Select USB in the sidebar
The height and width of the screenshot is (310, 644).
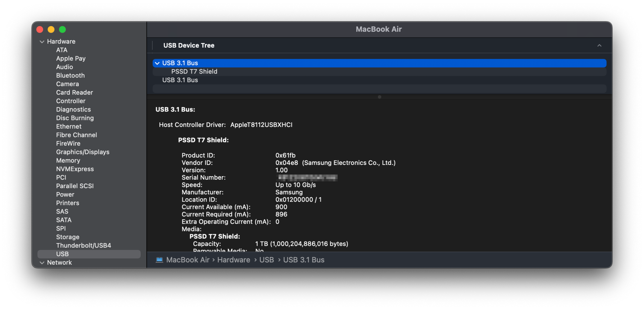[x=89, y=254]
